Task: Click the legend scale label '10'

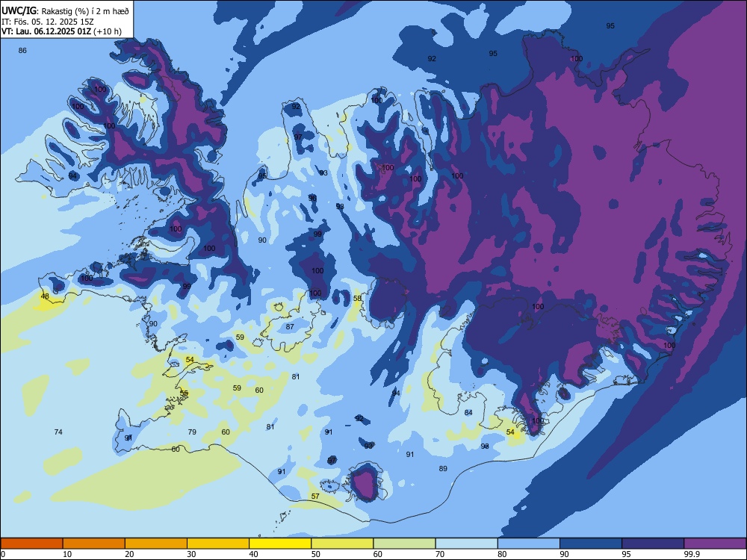Action: click(67, 554)
